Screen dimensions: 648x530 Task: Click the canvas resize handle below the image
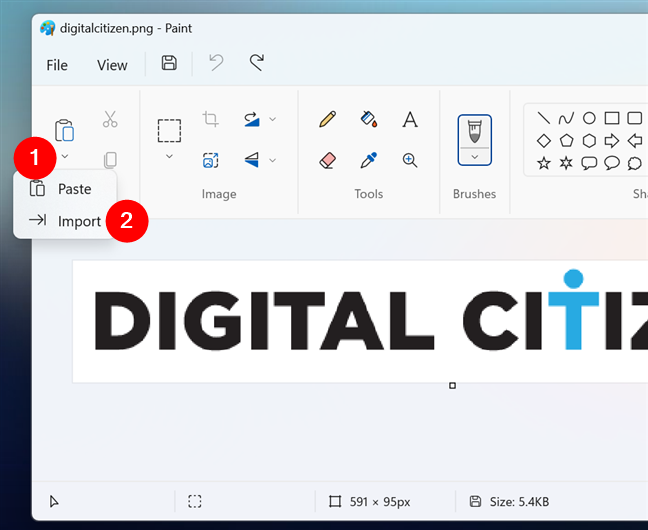453,386
